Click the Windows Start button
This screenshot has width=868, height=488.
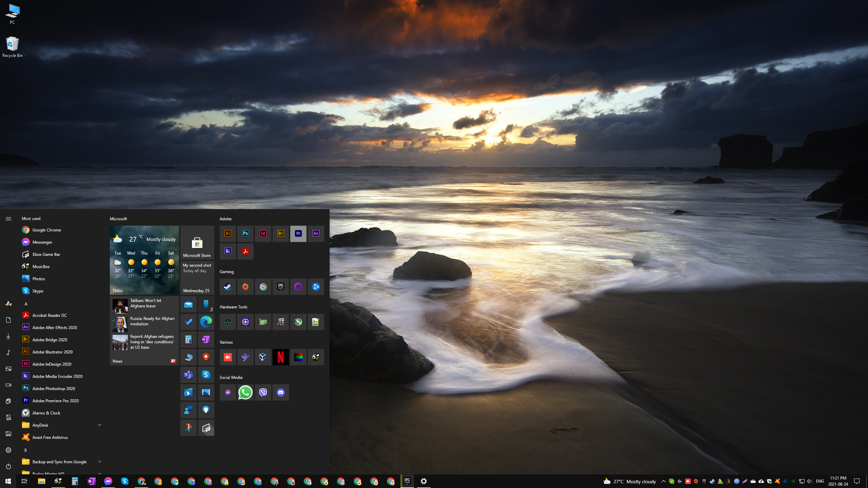[x=8, y=481]
